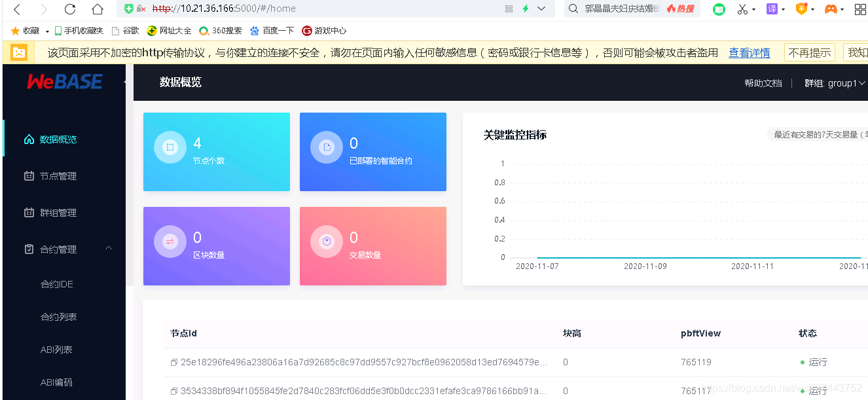Click the QR code icon in address bar

(x=509, y=9)
